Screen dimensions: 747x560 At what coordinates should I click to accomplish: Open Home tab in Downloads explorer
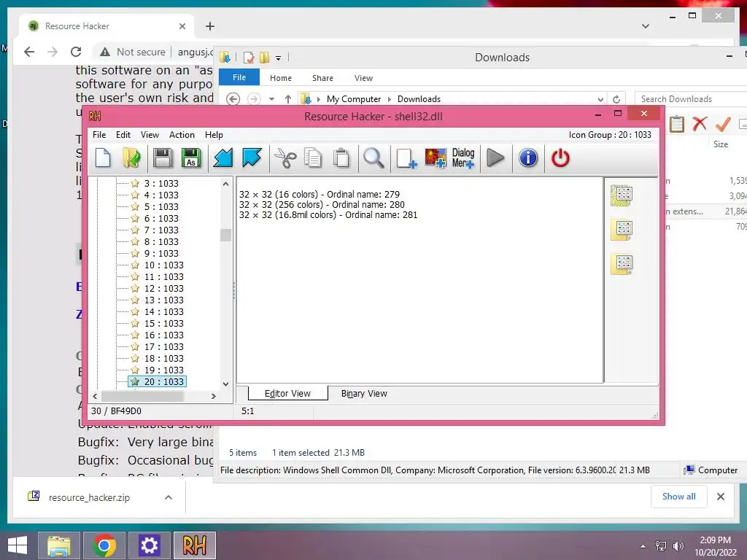281,78
